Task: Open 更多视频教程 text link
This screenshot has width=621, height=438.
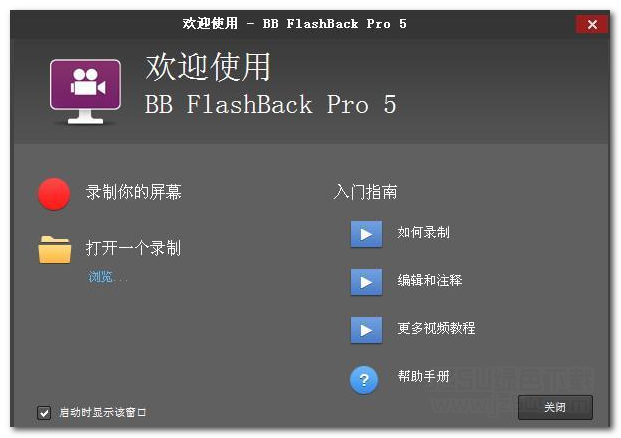Action: [436, 328]
